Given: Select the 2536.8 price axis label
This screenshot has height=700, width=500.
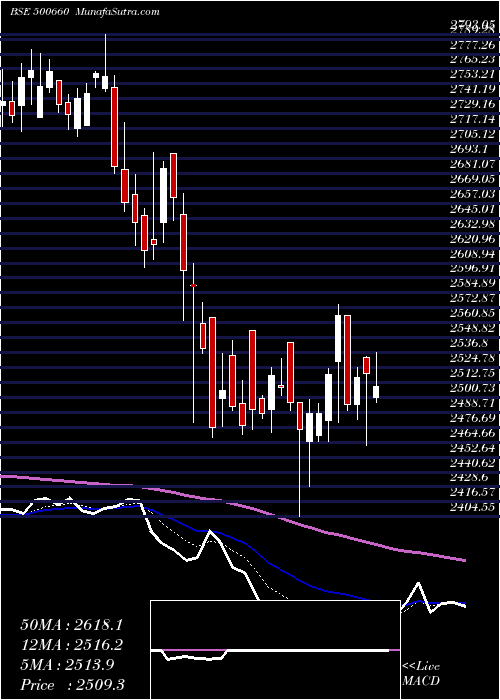Looking at the screenshot, I should coord(469,344).
